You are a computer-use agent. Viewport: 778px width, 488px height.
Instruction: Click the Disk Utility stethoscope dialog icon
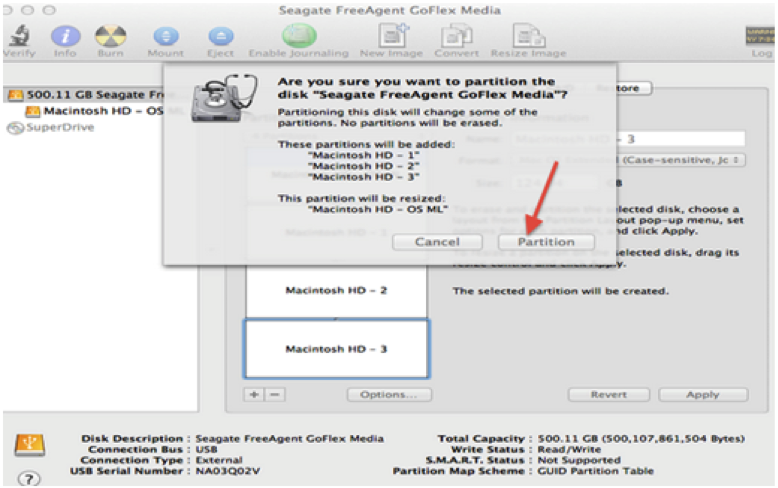[x=224, y=98]
